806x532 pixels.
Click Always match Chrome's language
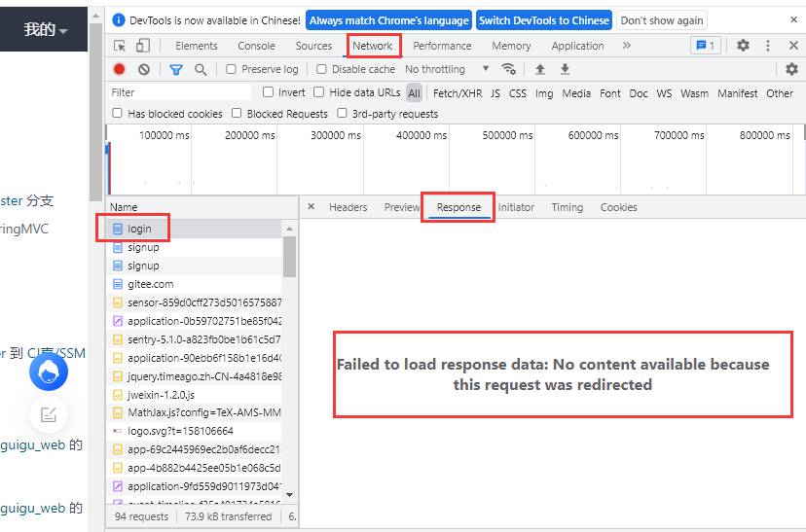(x=388, y=20)
